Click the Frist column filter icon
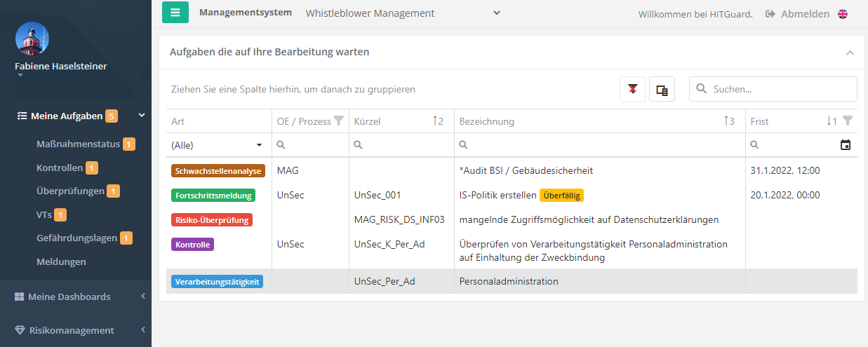Viewport: 868px width, 347px height. tap(848, 121)
